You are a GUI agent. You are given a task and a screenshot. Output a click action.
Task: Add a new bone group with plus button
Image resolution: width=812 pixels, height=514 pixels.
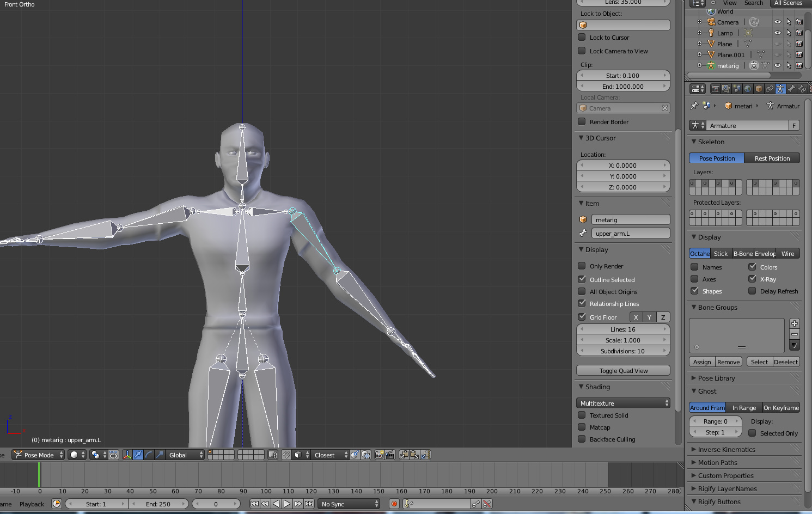coord(795,323)
